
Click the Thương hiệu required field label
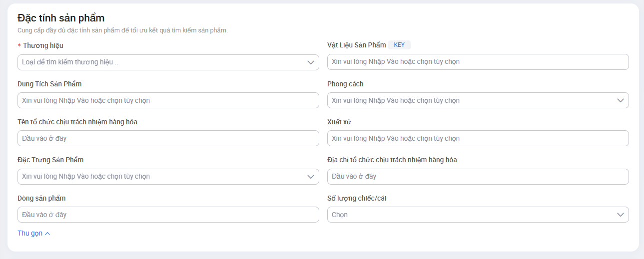pyautogui.click(x=43, y=45)
